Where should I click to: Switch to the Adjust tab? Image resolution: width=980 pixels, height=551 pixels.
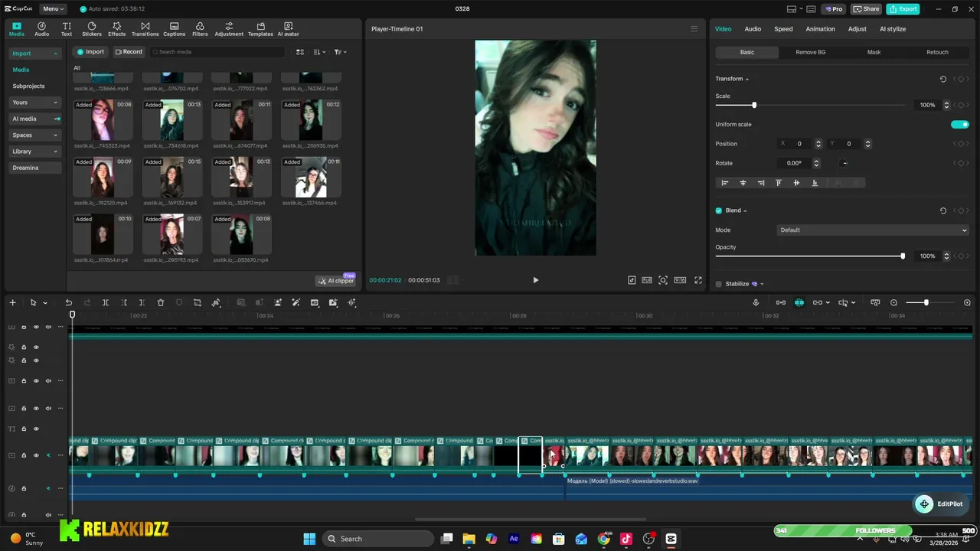(x=857, y=29)
